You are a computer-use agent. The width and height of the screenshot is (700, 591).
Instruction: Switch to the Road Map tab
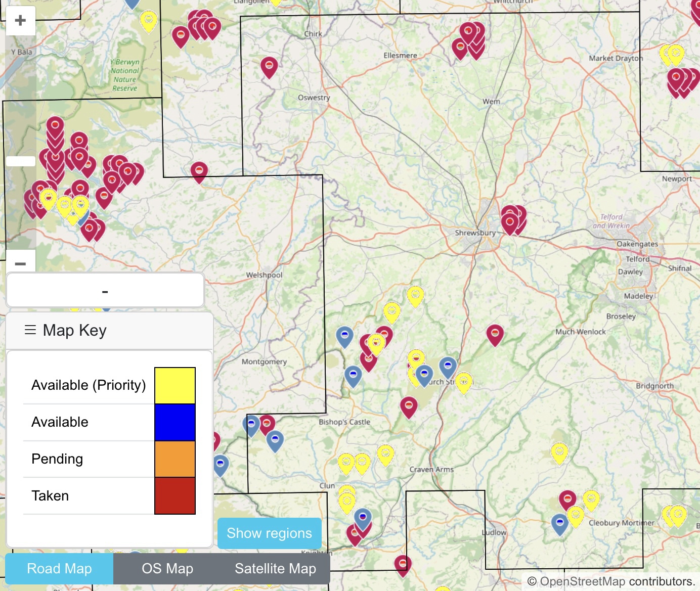click(59, 568)
